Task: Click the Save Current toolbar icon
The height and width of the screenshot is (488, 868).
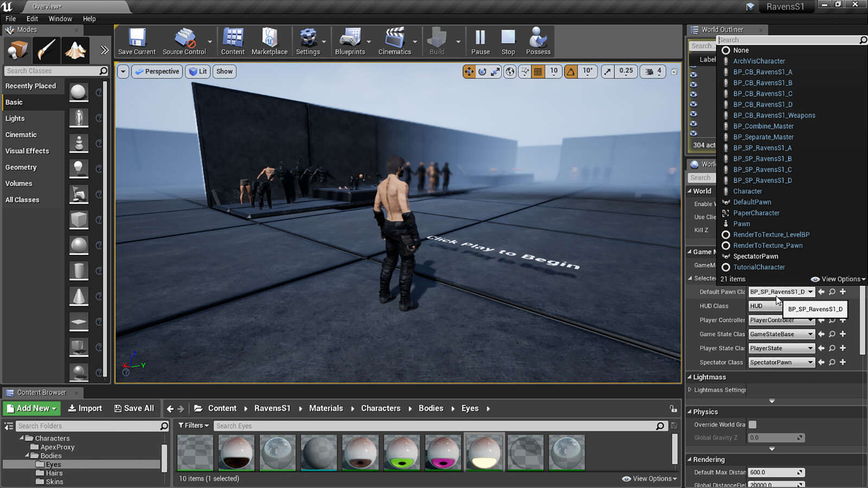Action: point(137,42)
